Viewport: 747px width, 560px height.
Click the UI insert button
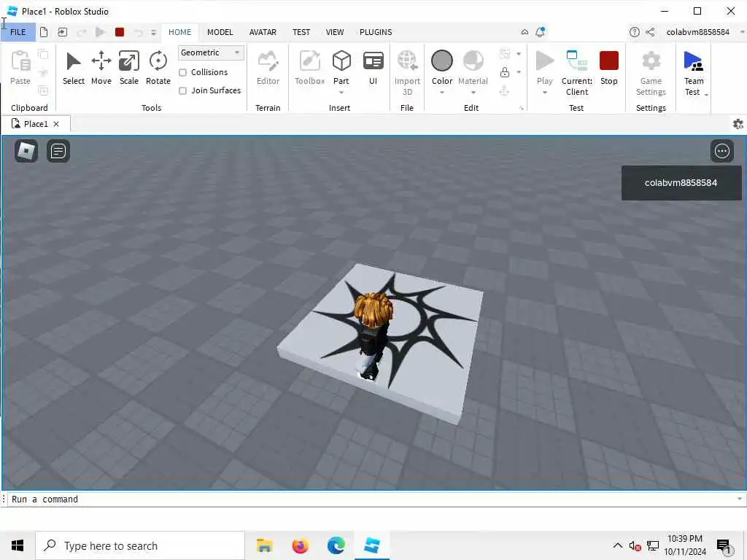point(373,68)
